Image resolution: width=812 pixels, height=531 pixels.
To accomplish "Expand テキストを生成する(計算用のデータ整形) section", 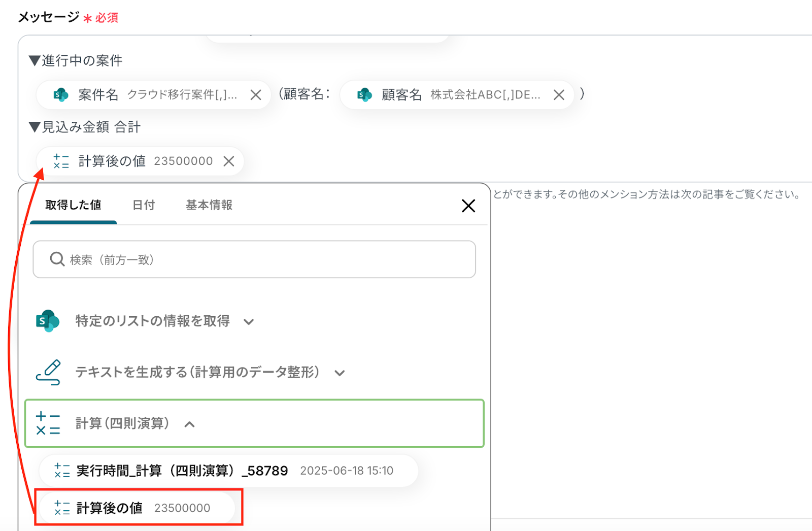I will click(x=340, y=373).
